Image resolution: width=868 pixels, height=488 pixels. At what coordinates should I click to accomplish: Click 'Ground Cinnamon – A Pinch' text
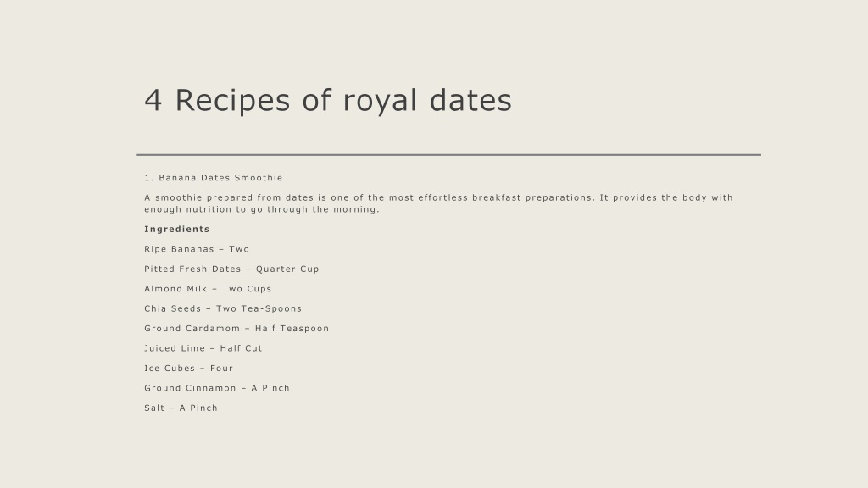(x=217, y=388)
